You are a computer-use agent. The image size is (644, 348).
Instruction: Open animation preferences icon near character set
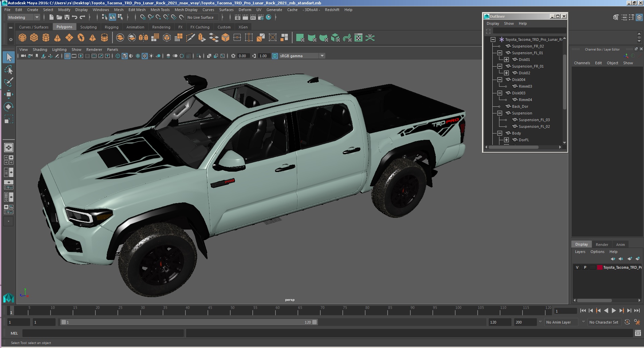point(637,322)
